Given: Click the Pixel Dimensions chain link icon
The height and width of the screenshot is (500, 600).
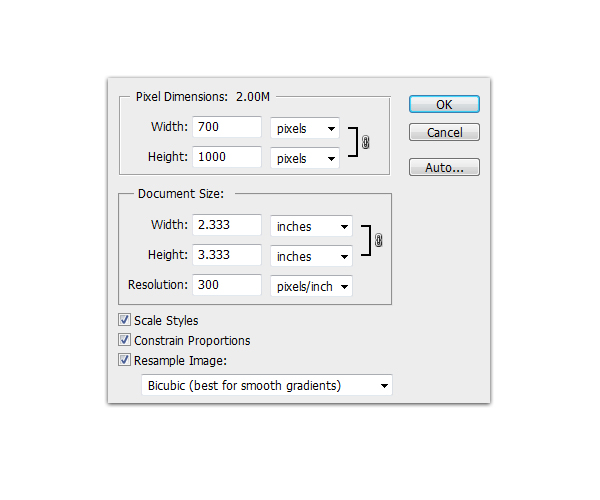Looking at the screenshot, I should (366, 143).
